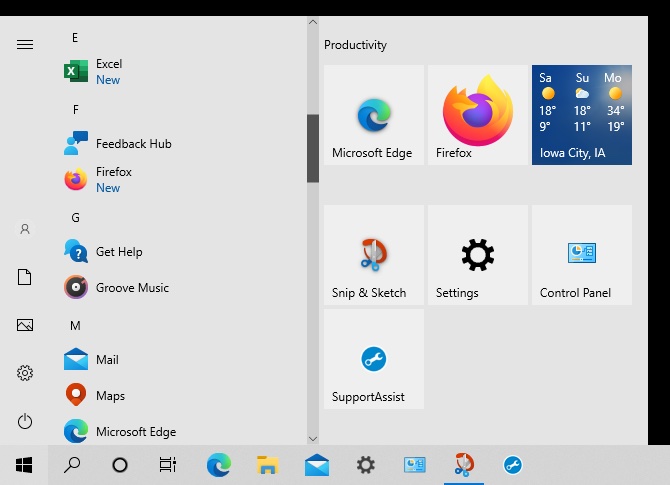Click the Windows Start button
The image size is (670, 485).
tap(24, 465)
